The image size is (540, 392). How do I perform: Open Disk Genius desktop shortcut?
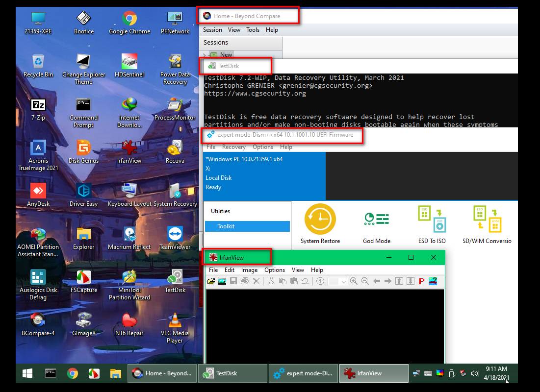coord(84,152)
